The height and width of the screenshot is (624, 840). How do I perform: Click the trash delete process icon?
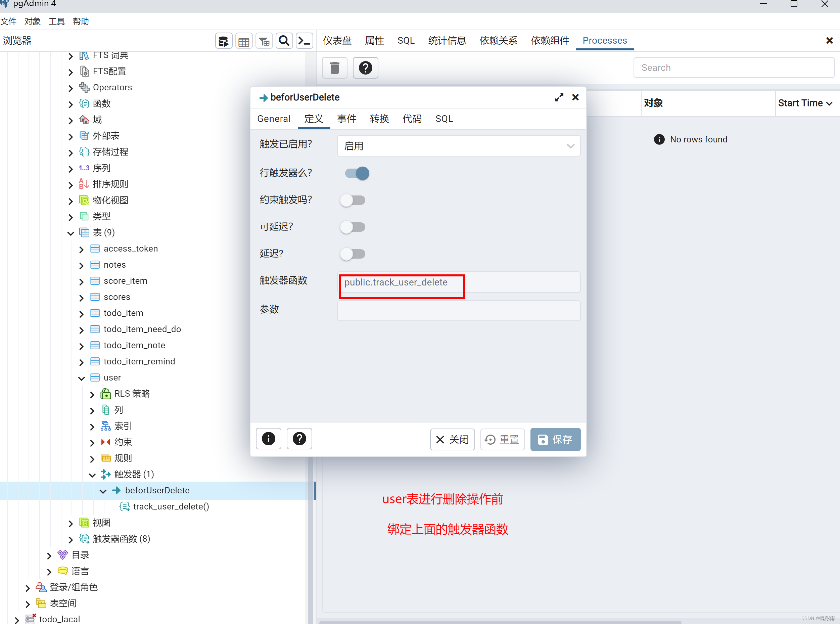pos(334,68)
